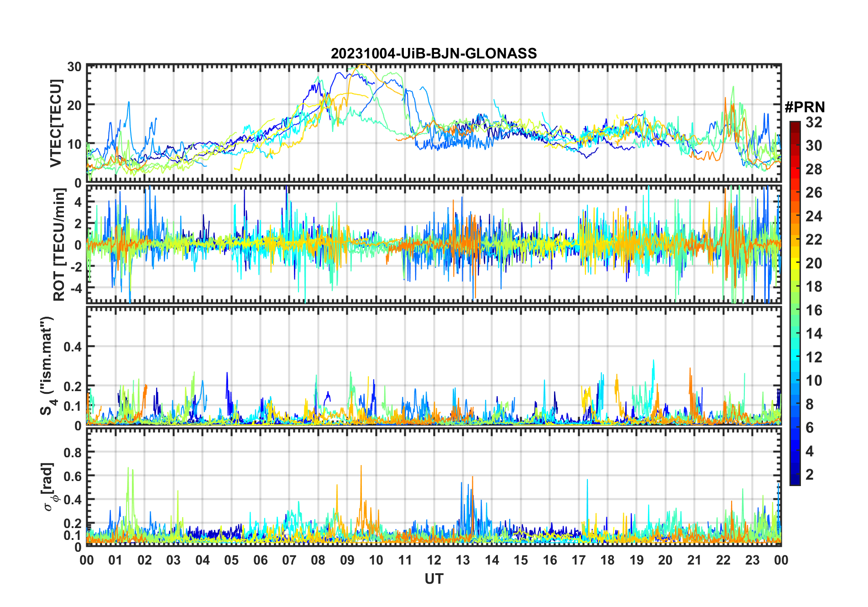Screen dimensions: 868x607
Task: Click hour label 01 on UT axis
Action: coord(115,560)
